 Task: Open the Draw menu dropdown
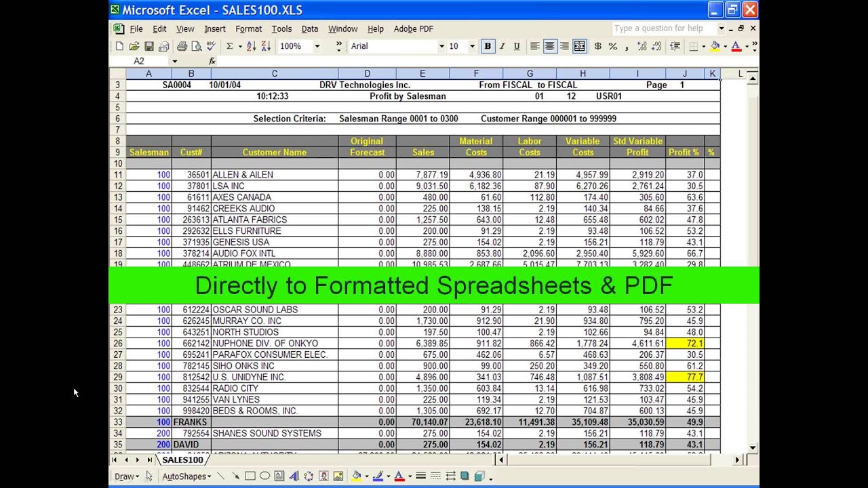pyautogui.click(x=126, y=476)
